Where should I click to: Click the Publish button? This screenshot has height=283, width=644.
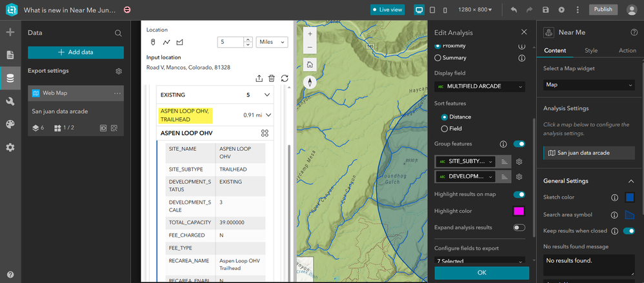(x=603, y=10)
